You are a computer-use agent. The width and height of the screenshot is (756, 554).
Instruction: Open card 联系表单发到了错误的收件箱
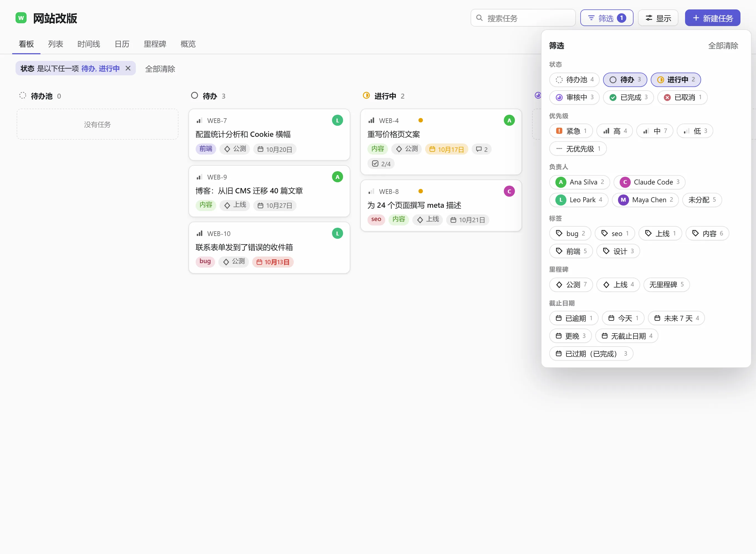click(x=269, y=247)
